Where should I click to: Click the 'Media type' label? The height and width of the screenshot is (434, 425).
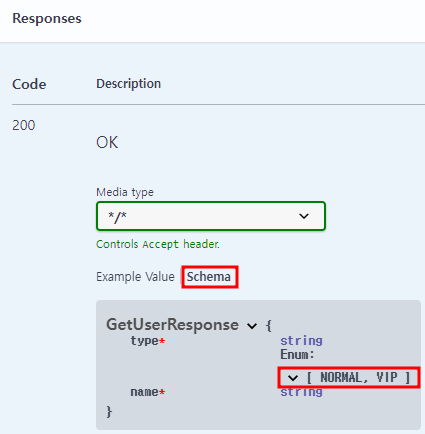(x=125, y=192)
